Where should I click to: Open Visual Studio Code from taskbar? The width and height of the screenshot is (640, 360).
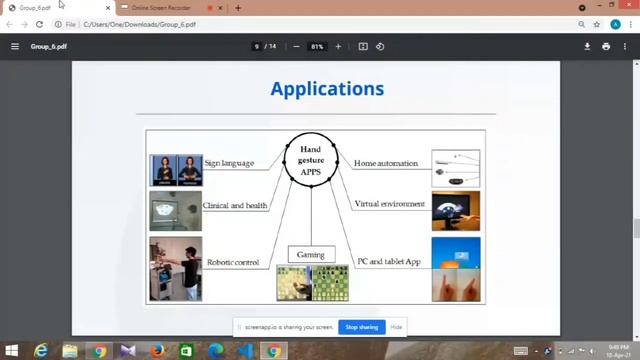(245, 351)
